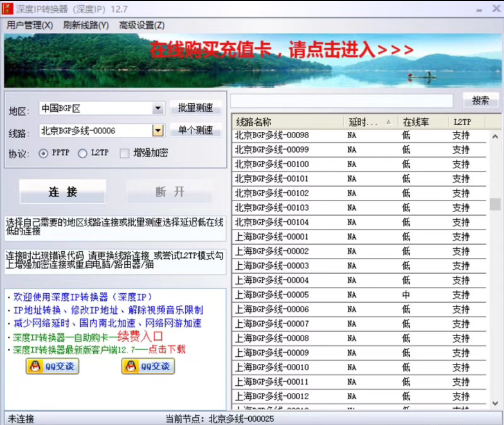Click the route search input field

342,101
